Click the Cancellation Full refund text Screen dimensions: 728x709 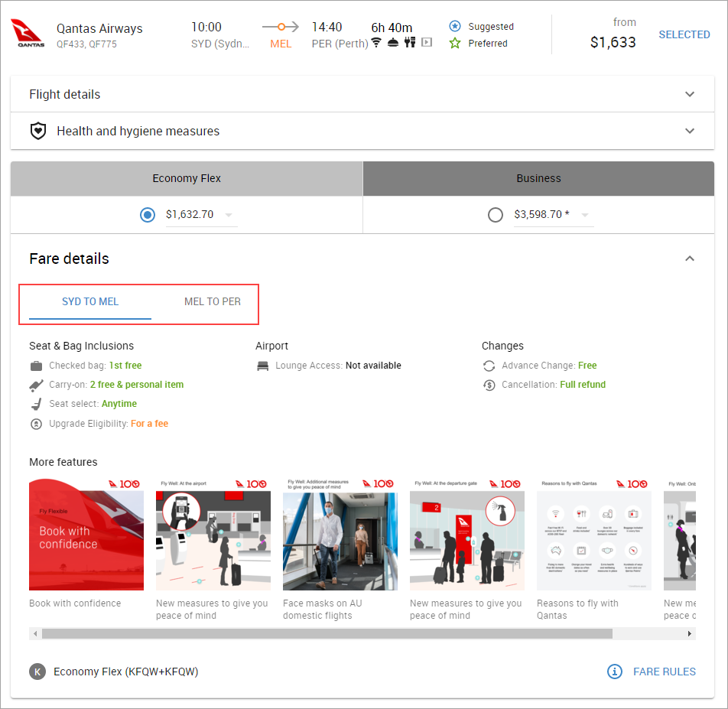click(554, 385)
